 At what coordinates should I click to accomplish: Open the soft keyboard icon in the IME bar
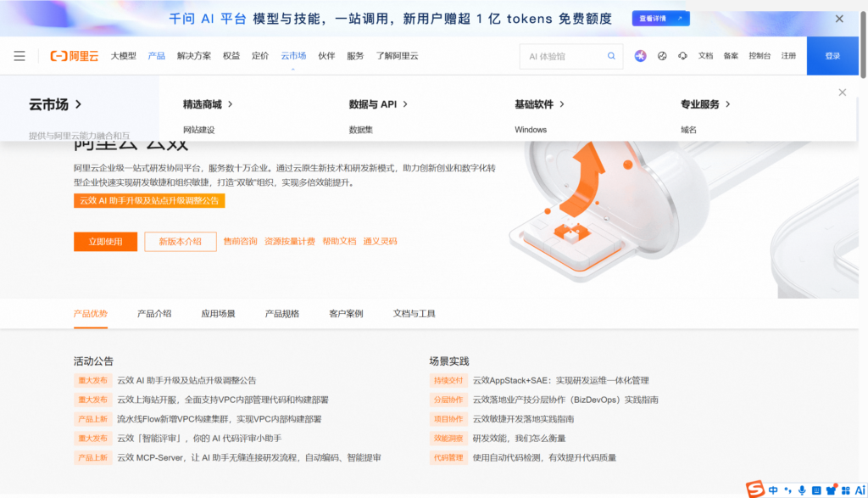tap(816, 490)
